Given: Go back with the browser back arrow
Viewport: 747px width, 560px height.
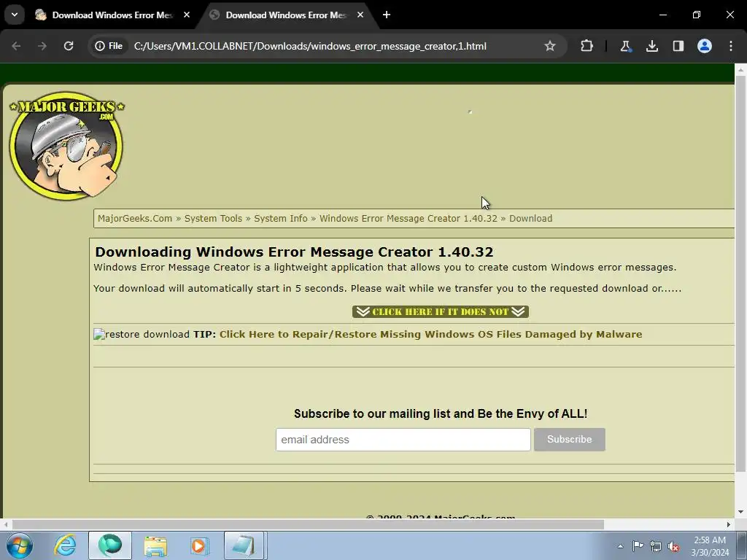Looking at the screenshot, I should tap(16, 46).
